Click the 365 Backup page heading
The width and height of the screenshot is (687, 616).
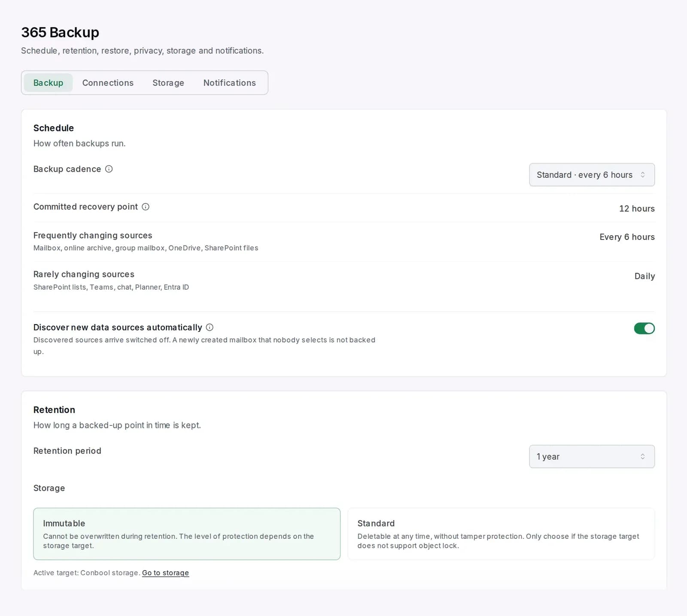(x=60, y=32)
